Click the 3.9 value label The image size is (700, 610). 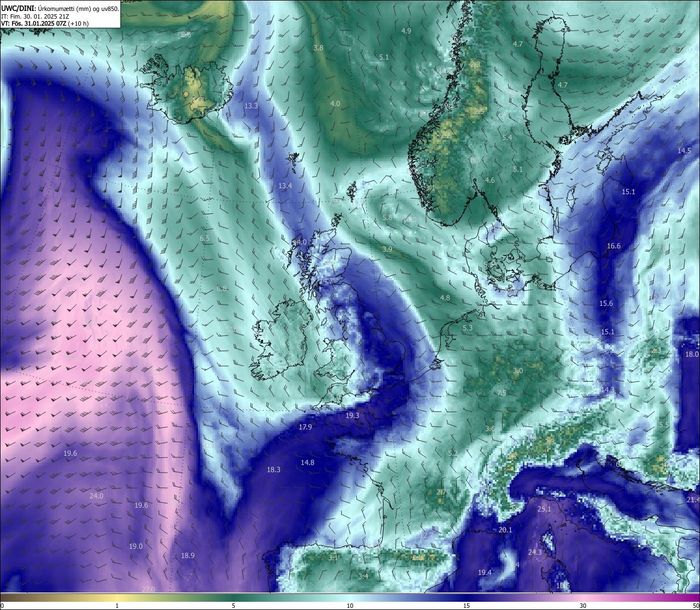coord(387,249)
